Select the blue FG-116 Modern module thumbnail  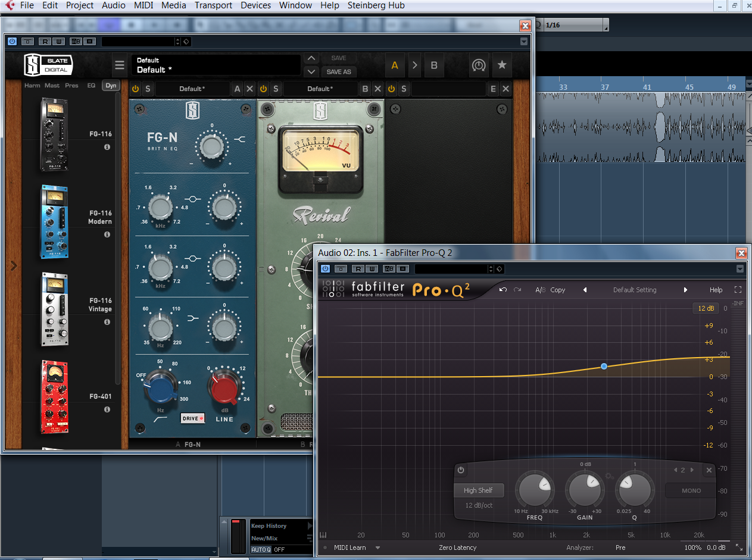pyautogui.click(x=54, y=222)
